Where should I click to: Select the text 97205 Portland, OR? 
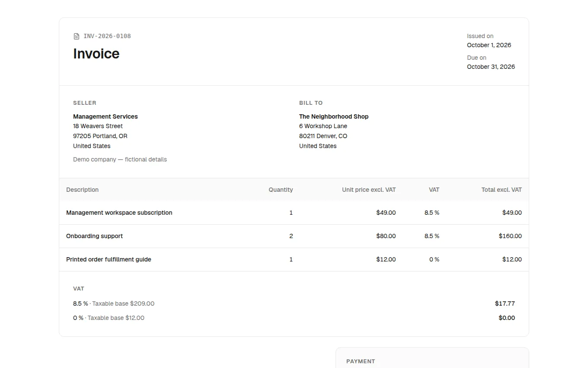tap(100, 136)
